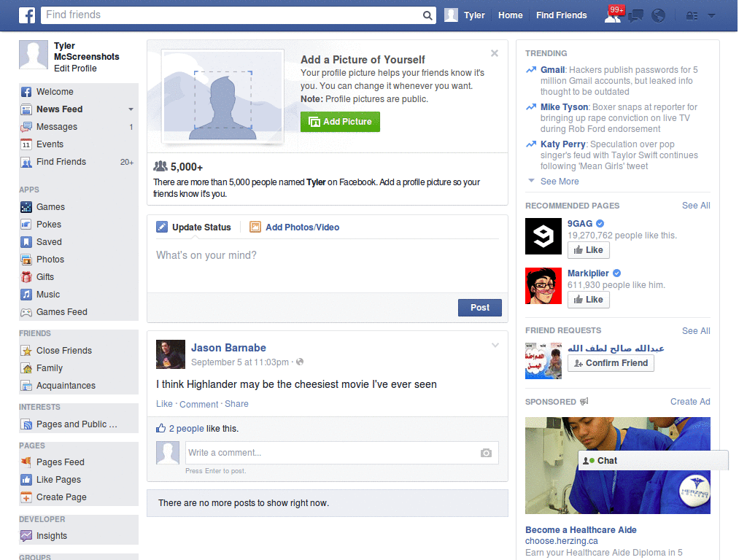
Task: Open Tyler profile in top bar
Action: (x=465, y=15)
